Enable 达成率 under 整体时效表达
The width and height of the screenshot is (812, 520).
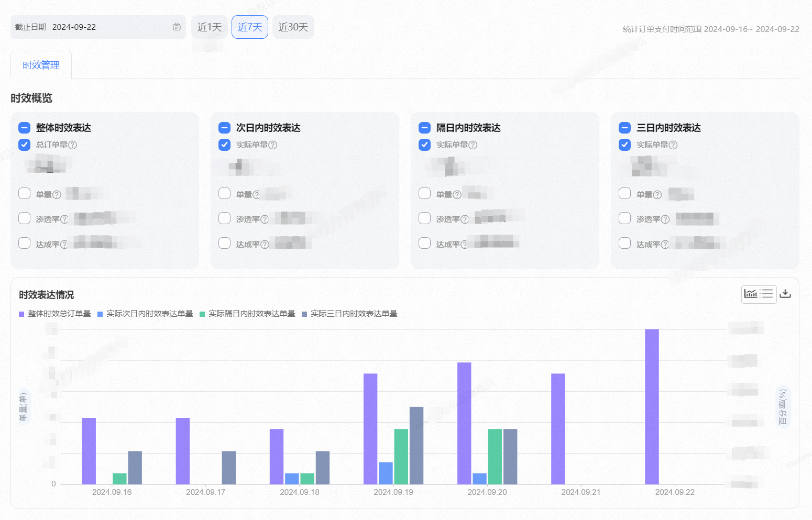(x=24, y=243)
